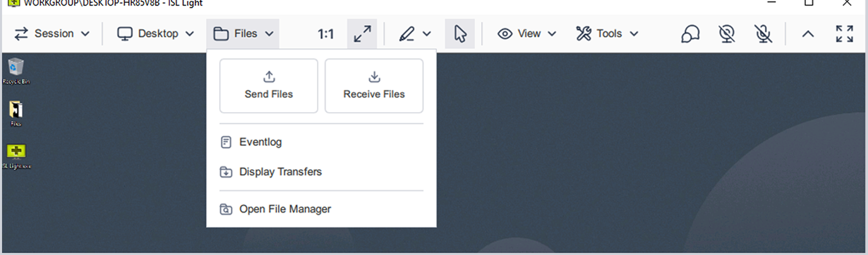The image size is (868, 255).
Task: Open the View dropdown menu
Action: (x=527, y=34)
